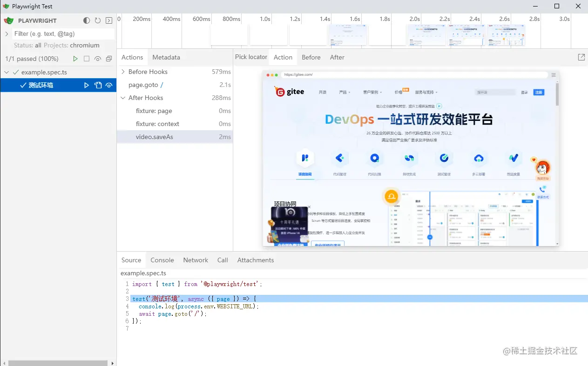The width and height of the screenshot is (588, 366).
Task: Open snapshot in new tab pop-out icon
Action: click(x=581, y=57)
